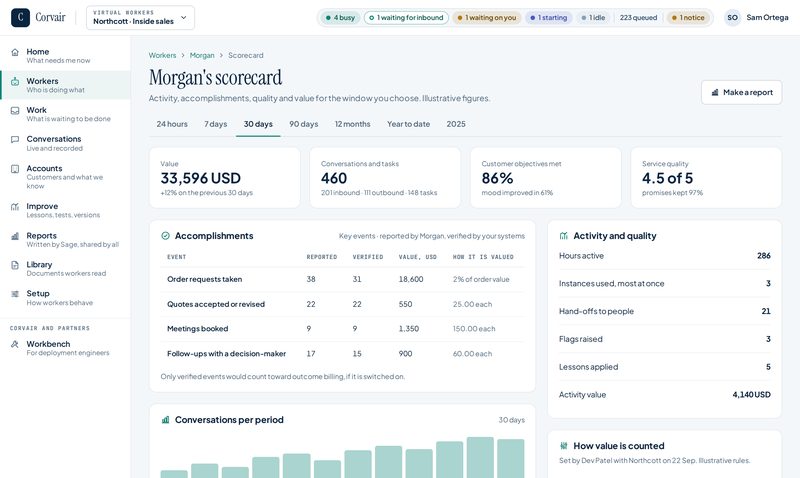The image size is (800, 478).
Task: Click the Corvair logo icon
Action: pos(20,17)
